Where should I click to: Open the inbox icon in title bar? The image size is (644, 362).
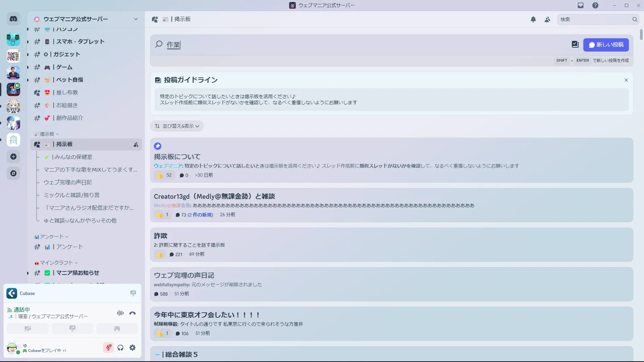point(580,5)
